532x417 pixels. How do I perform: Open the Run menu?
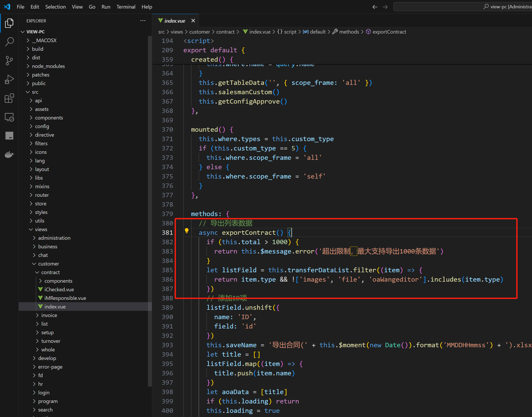click(106, 7)
